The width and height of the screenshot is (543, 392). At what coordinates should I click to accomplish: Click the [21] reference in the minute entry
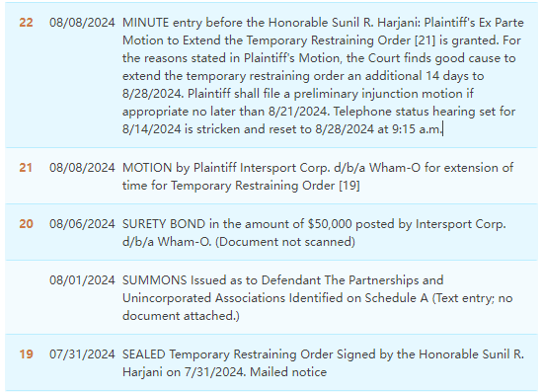tap(426, 40)
